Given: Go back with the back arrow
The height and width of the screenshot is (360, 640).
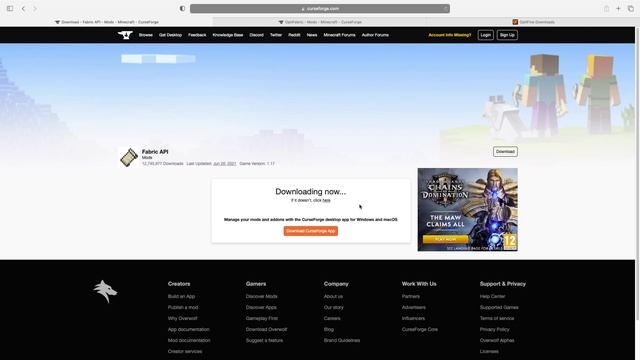Looking at the screenshot, I should tap(23, 9).
